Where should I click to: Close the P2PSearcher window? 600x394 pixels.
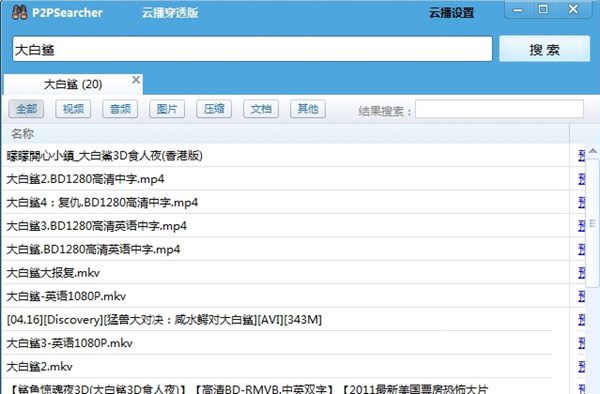pyautogui.click(x=573, y=9)
